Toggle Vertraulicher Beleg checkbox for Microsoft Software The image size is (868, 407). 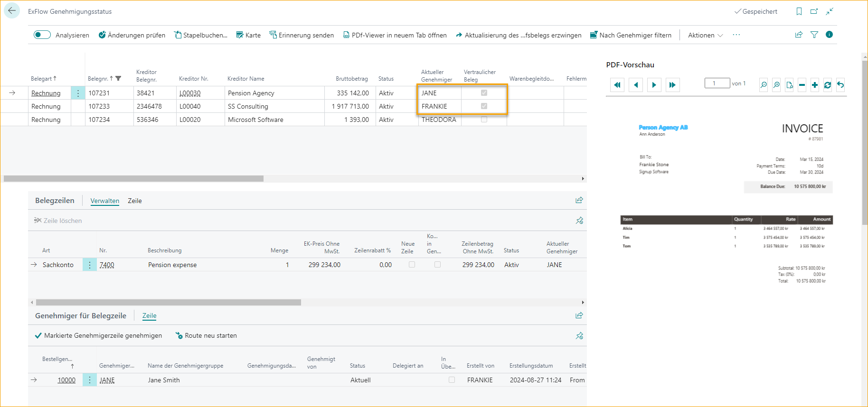[484, 120]
